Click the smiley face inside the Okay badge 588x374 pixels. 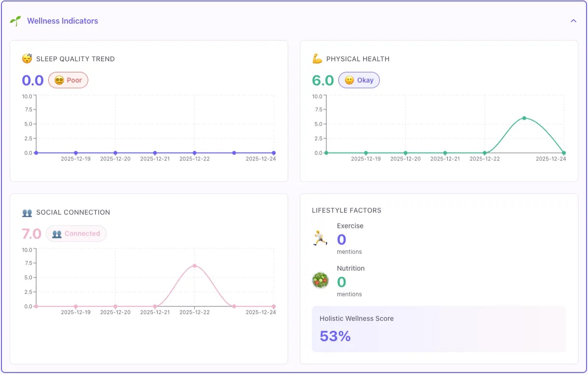(349, 80)
